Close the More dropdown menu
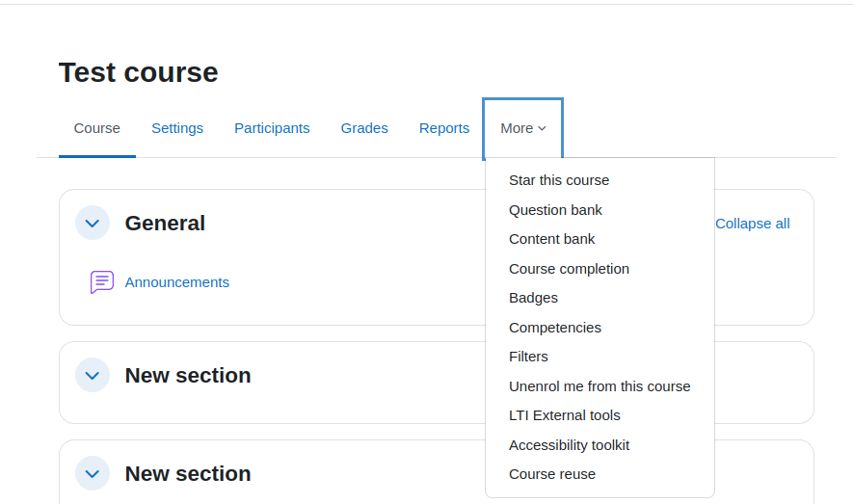This screenshot has height=504, width=853. pos(522,128)
